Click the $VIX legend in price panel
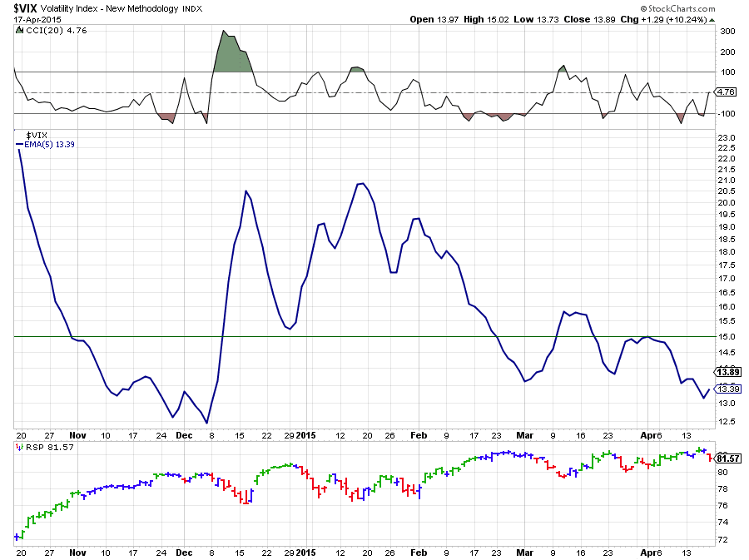The image size is (749, 560). (x=37, y=135)
